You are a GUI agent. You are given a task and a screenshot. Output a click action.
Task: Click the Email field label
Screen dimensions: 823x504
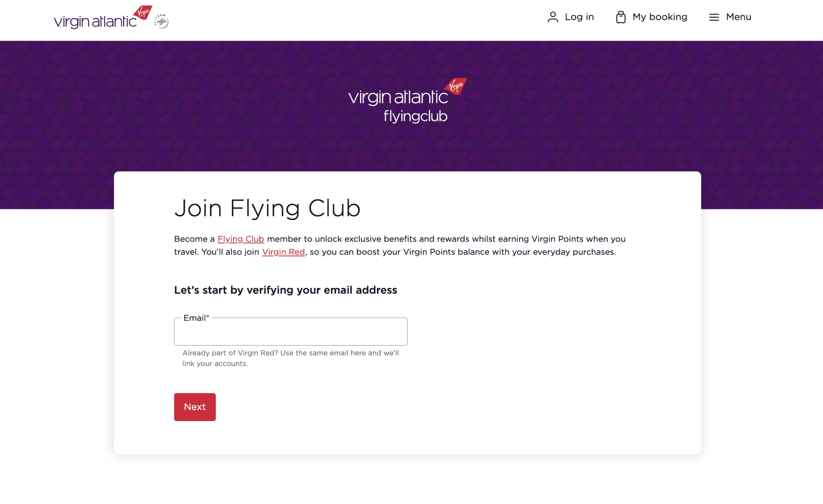[x=194, y=318]
